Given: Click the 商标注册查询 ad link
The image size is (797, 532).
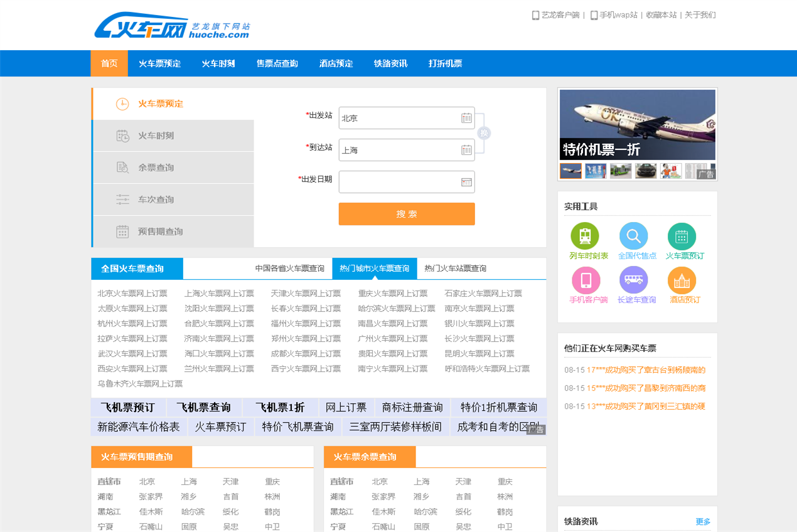Looking at the screenshot, I should point(412,407).
